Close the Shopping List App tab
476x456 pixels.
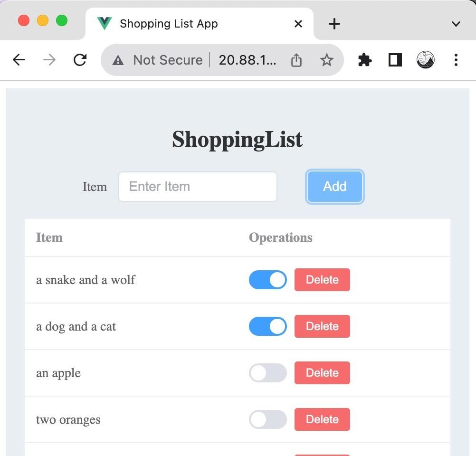(x=298, y=24)
